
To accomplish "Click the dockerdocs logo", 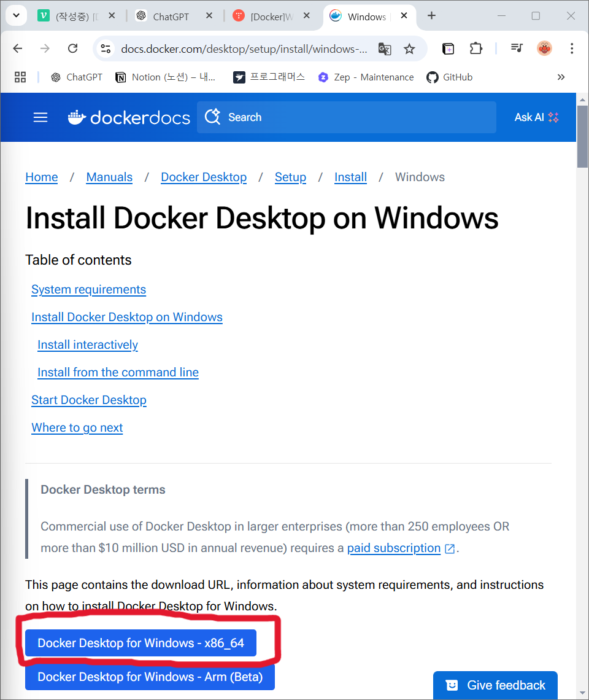I will tap(129, 117).
